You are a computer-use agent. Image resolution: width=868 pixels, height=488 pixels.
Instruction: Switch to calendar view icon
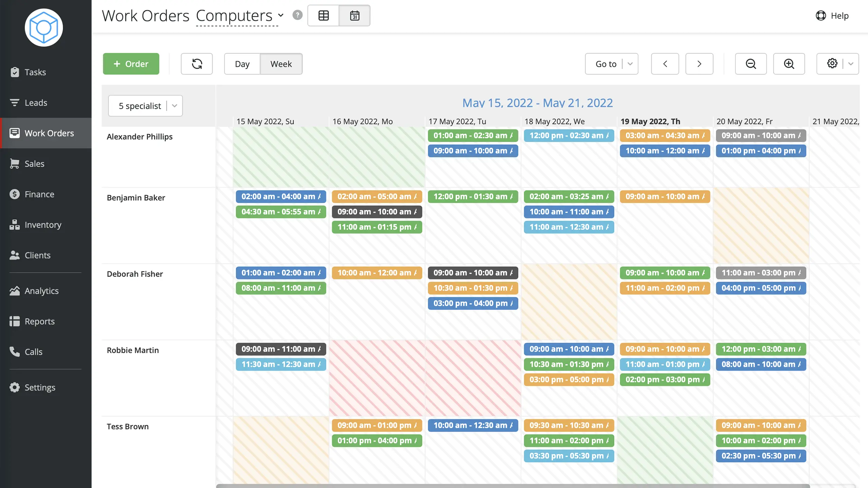(355, 16)
